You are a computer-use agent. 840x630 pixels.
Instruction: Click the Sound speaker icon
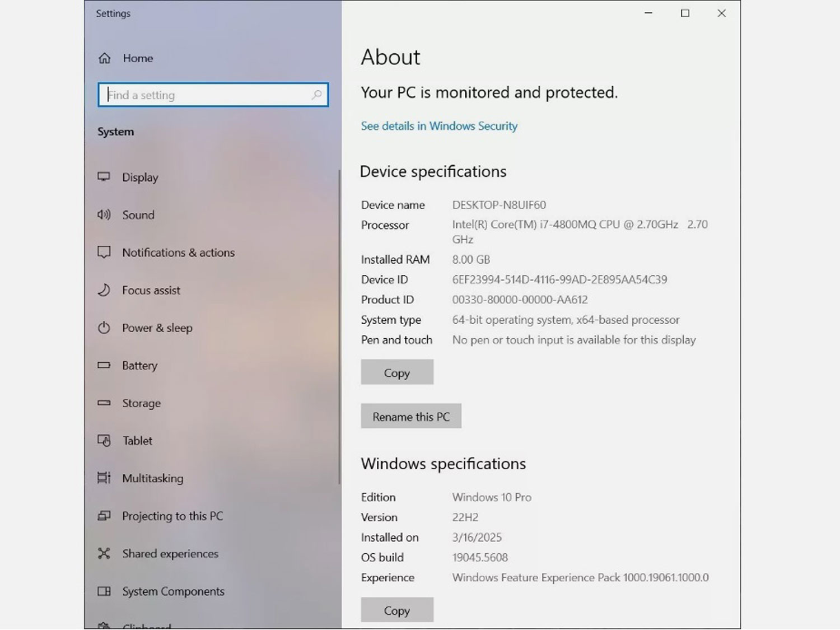tap(104, 214)
